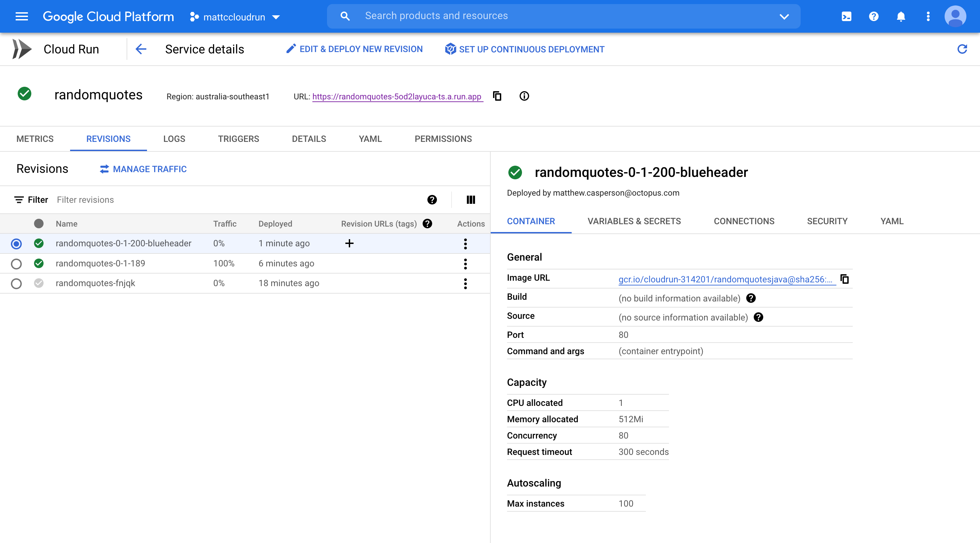Click the MANAGE TRAFFIC button
Screen dimensions: 980x543
(143, 169)
